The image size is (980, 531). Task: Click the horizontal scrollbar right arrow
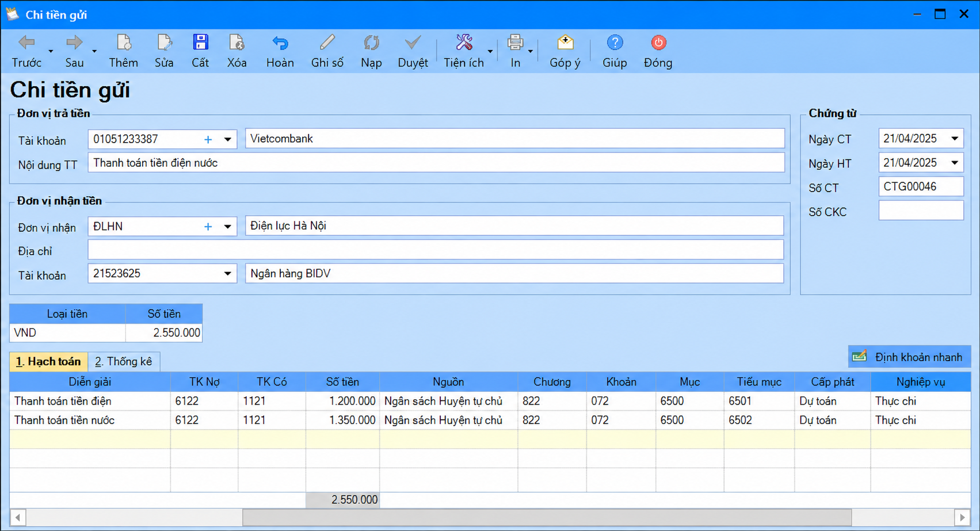click(x=962, y=518)
